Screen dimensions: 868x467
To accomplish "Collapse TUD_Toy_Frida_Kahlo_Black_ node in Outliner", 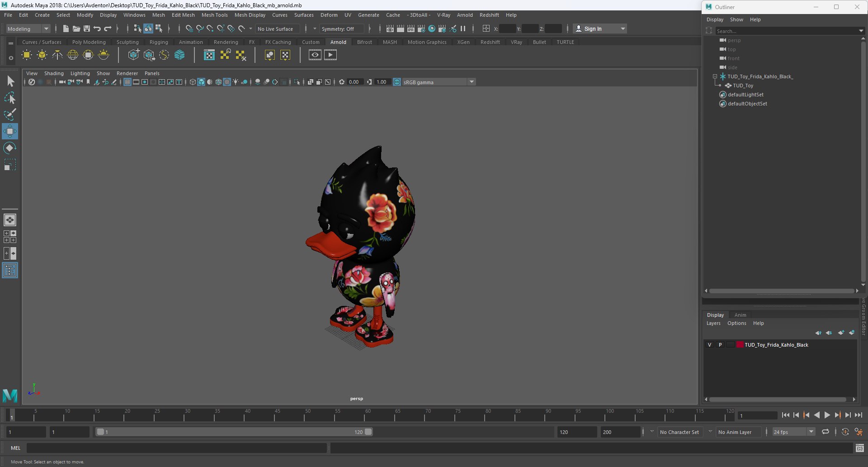I will coord(715,76).
